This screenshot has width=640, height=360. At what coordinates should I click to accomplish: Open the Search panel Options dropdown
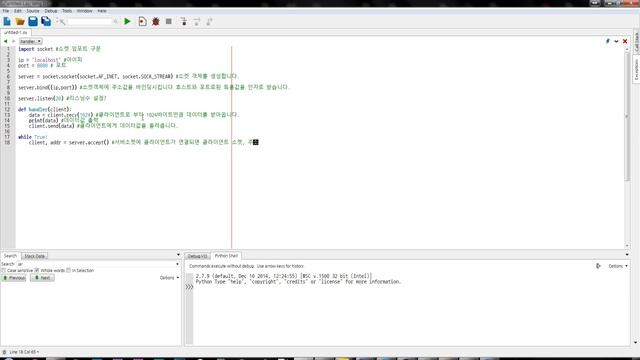[169, 278]
